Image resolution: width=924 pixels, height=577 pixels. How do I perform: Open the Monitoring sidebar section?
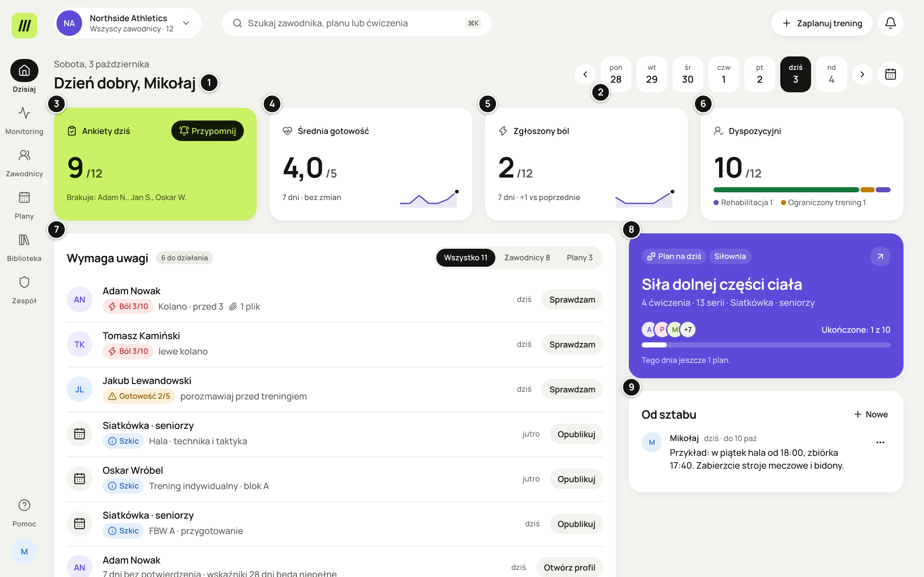coord(24,120)
